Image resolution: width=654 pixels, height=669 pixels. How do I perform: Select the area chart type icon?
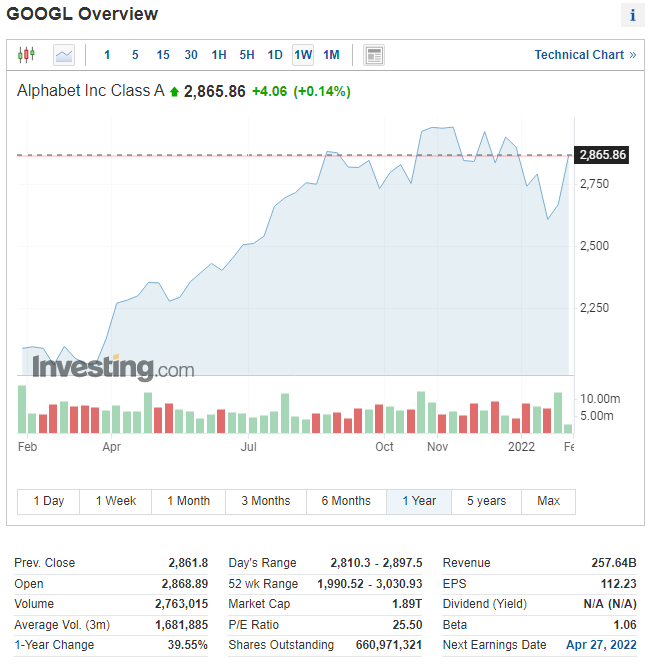(x=64, y=55)
